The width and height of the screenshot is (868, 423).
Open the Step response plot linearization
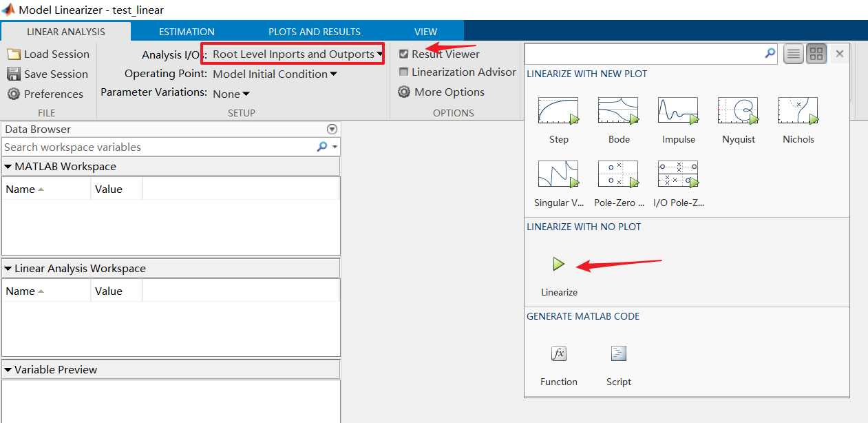tap(558, 111)
